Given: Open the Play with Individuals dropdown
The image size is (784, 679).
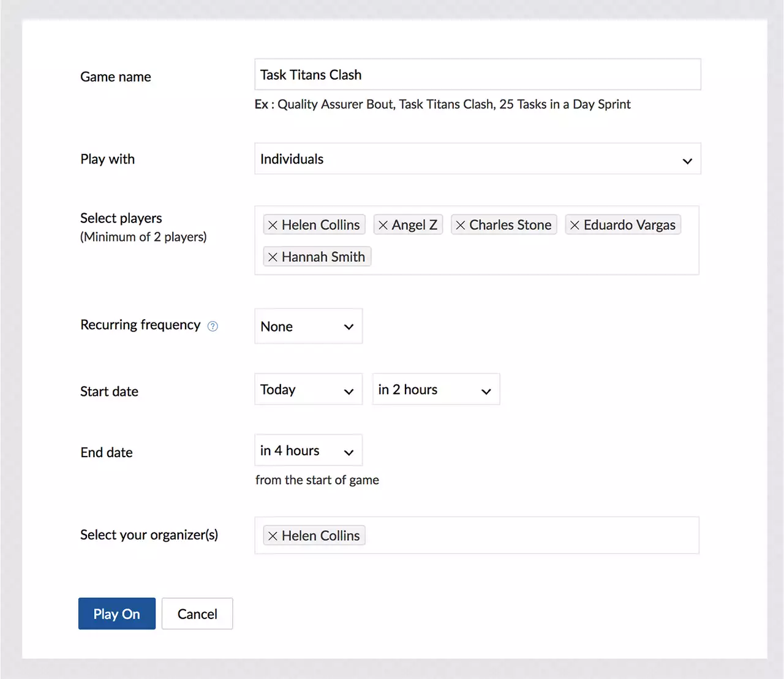Looking at the screenshot, I should pyautogui.click(x=477, y=159).
